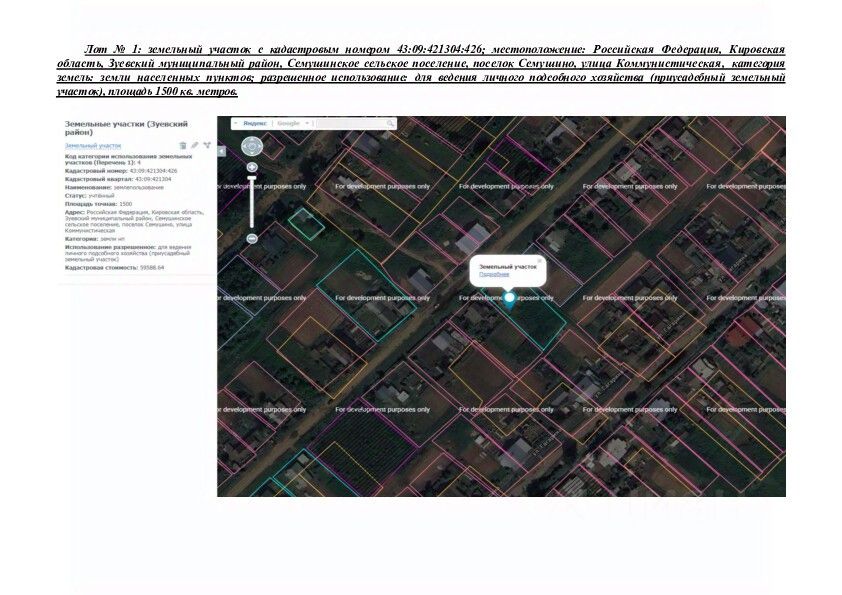Screen dimensions: 842x595
Task: Click the Площадь точная value 1500
Action: [x=126, y=204]
